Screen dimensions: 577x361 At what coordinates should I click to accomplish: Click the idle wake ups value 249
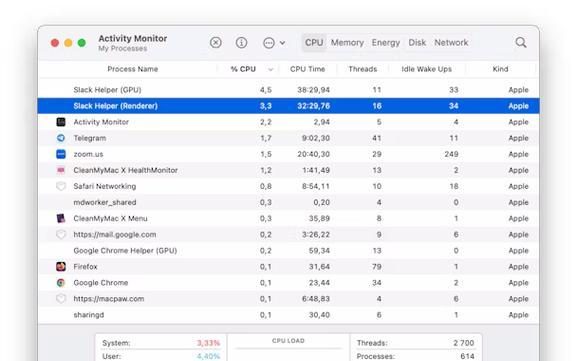(451, 154)
